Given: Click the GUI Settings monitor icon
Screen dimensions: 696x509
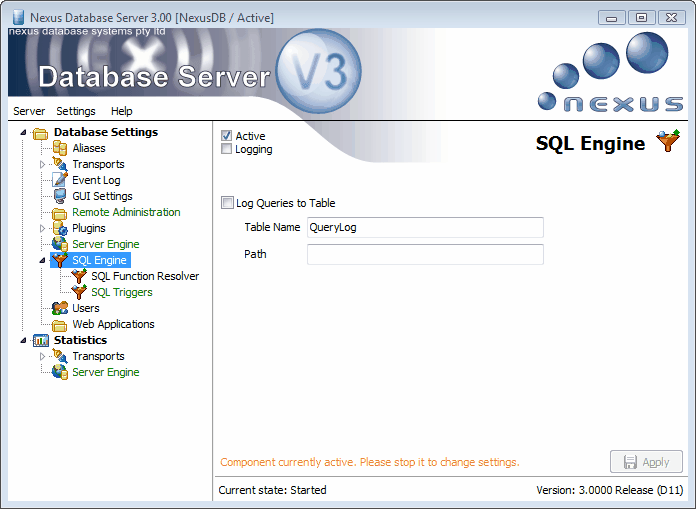Looking at the screenshot, I should [x=60, y=196].
